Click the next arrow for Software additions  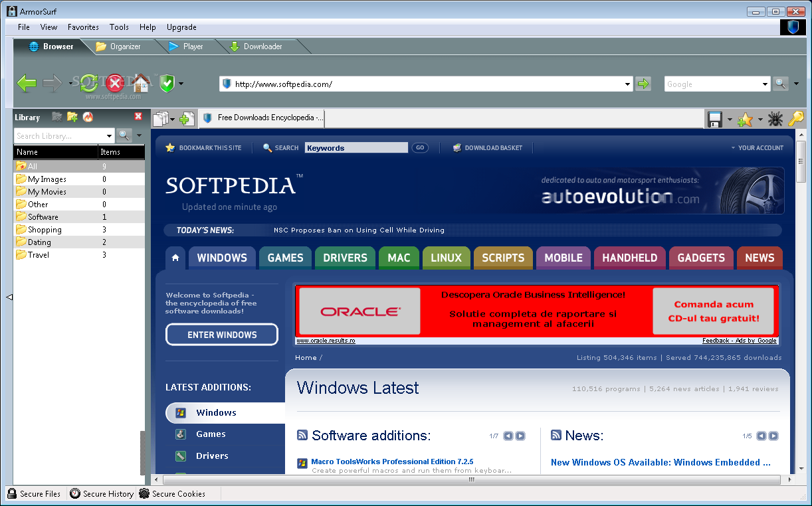pyautogui.click(x=520, y=436)
